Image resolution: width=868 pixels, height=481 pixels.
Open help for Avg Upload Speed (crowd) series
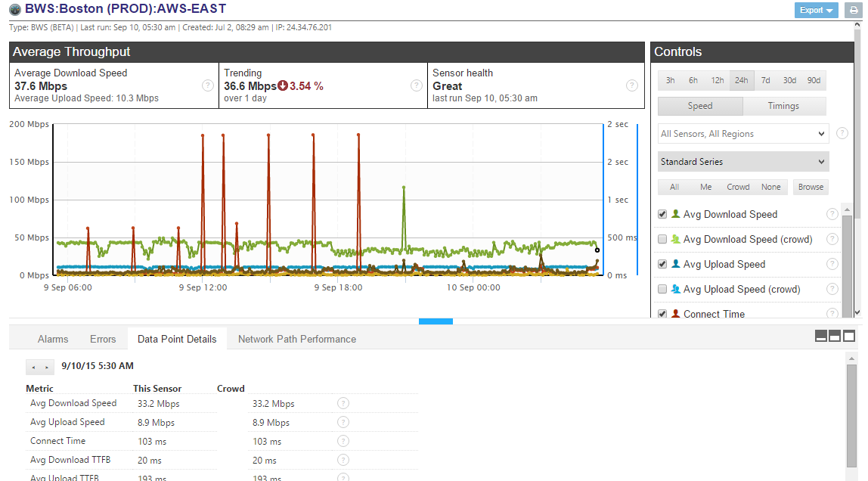(x=832, y=289)
